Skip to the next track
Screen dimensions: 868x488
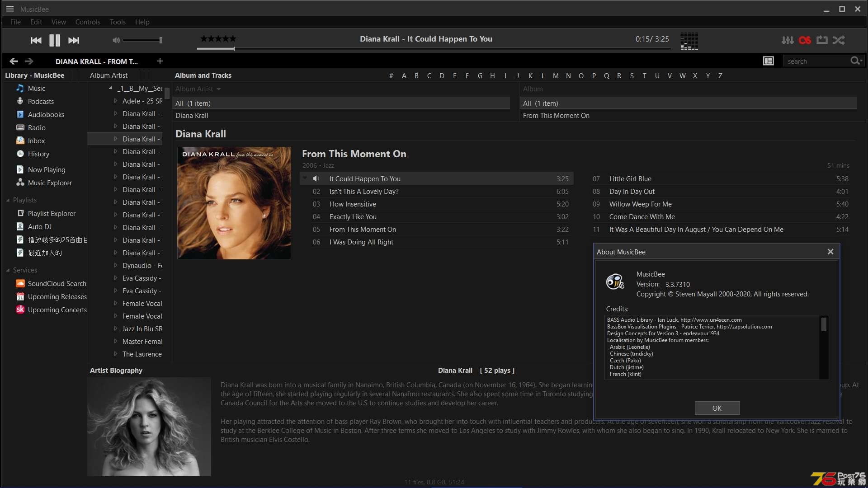(74, 41)
